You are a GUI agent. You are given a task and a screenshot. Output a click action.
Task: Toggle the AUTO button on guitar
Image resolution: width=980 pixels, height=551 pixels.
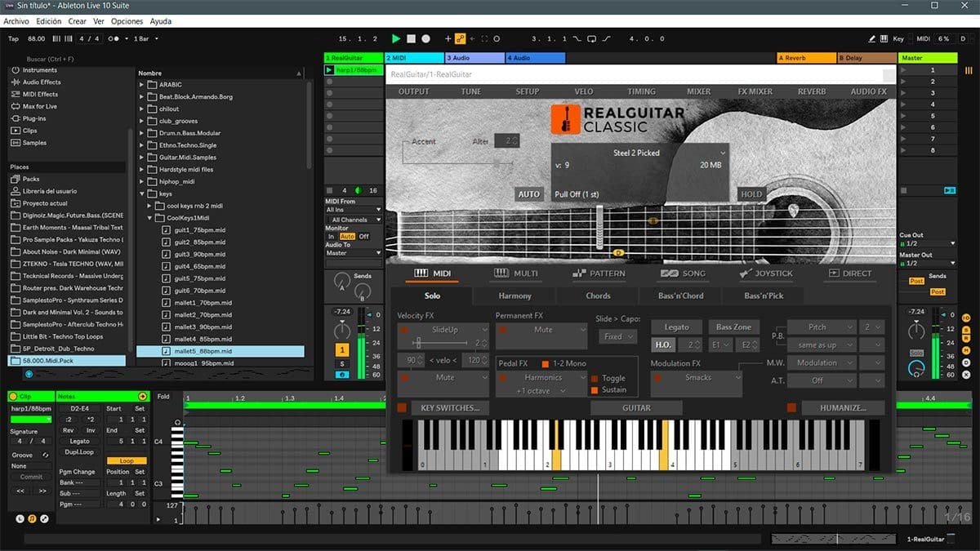pyautogui.click(x=529, y=194)
